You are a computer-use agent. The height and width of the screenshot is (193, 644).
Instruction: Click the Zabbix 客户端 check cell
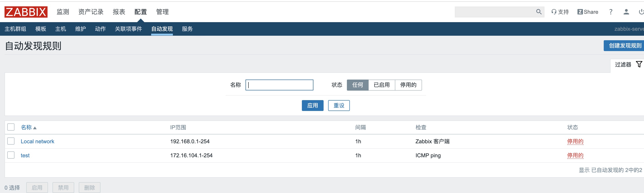coord(432,141)
